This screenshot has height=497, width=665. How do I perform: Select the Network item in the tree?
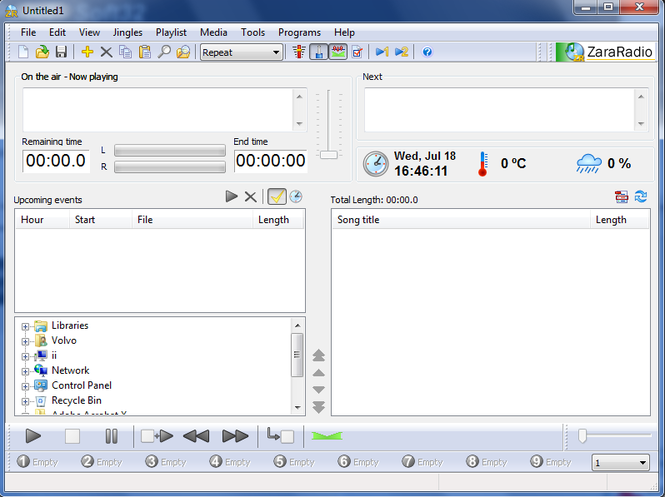point(70,371)
